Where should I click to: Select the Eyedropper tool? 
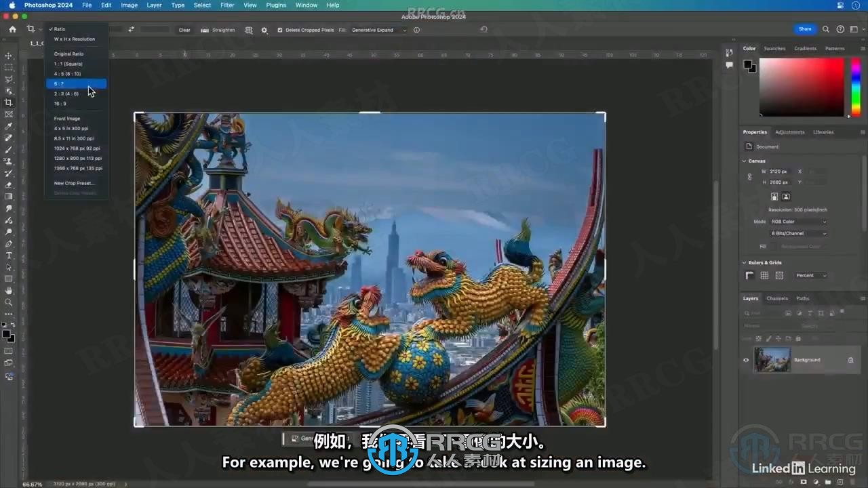pos(9,126)
